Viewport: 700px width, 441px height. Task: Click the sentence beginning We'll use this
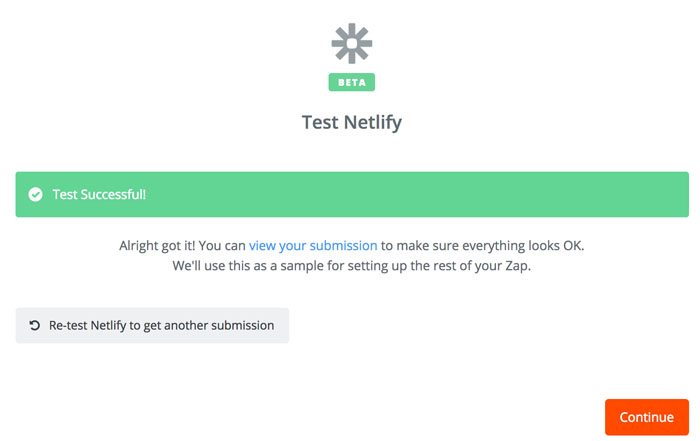point(351,267)
